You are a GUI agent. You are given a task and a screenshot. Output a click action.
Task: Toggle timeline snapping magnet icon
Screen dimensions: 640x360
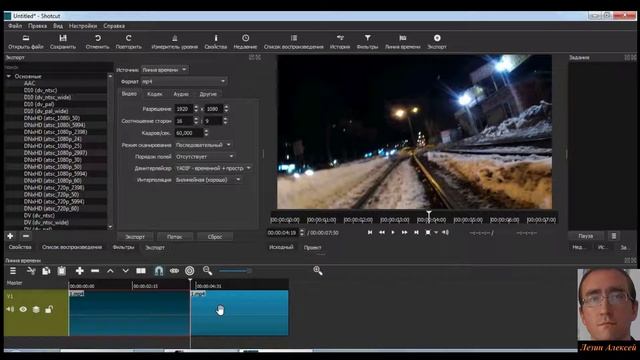(x=158, y=271)
